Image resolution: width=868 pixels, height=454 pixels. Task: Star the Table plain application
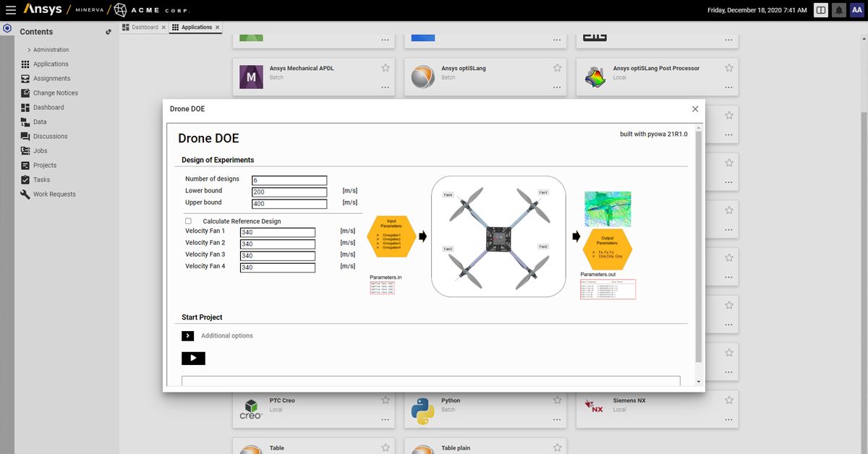557,447
